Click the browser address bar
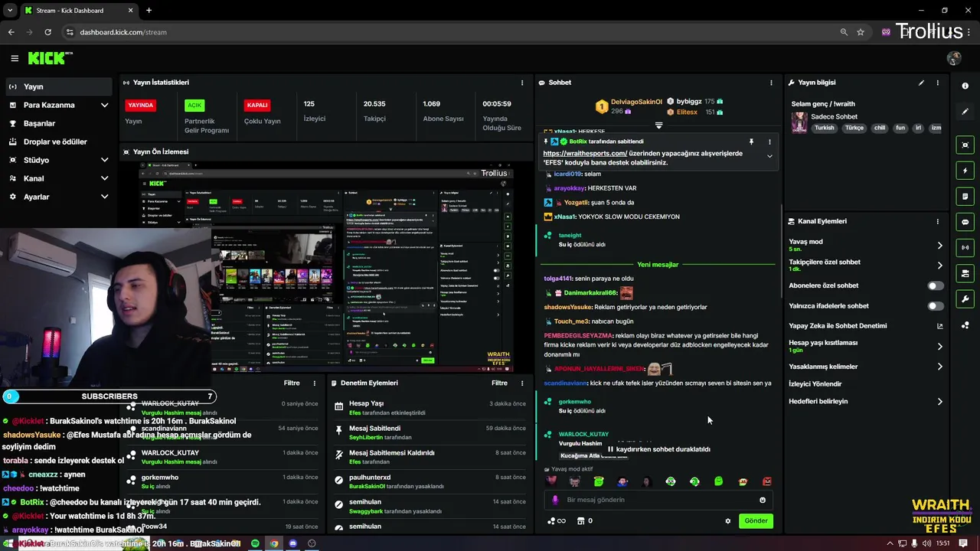 [x=452, y=32]
